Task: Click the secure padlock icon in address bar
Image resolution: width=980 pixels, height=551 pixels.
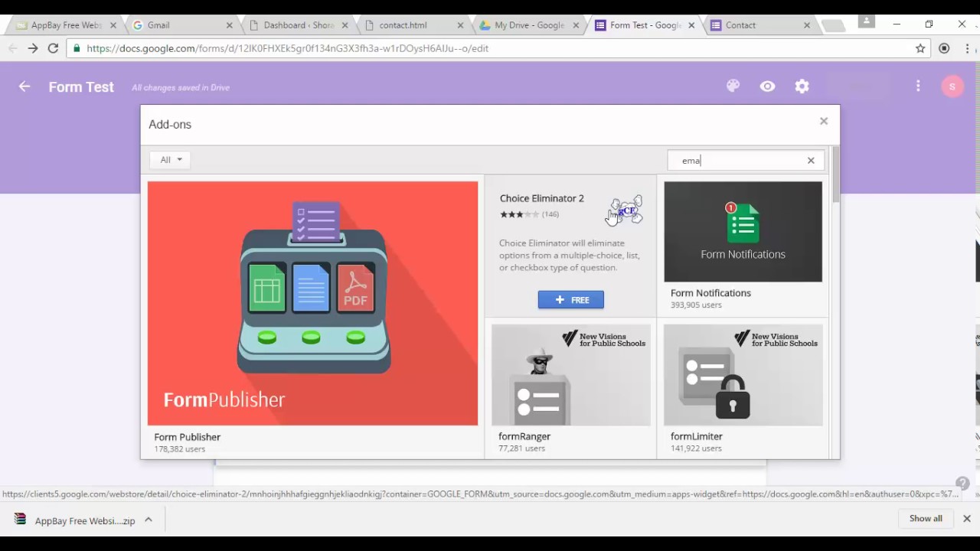Action: click(x=77, y=48)
